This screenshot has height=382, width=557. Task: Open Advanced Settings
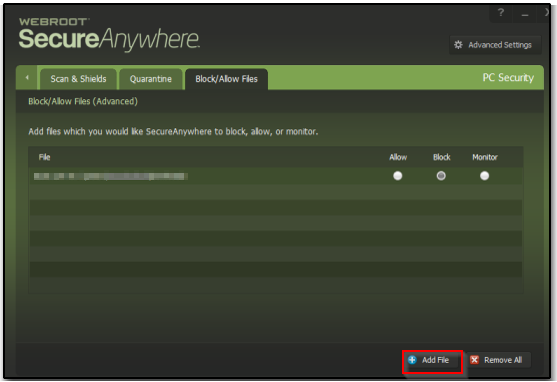(x=495, y=45)
